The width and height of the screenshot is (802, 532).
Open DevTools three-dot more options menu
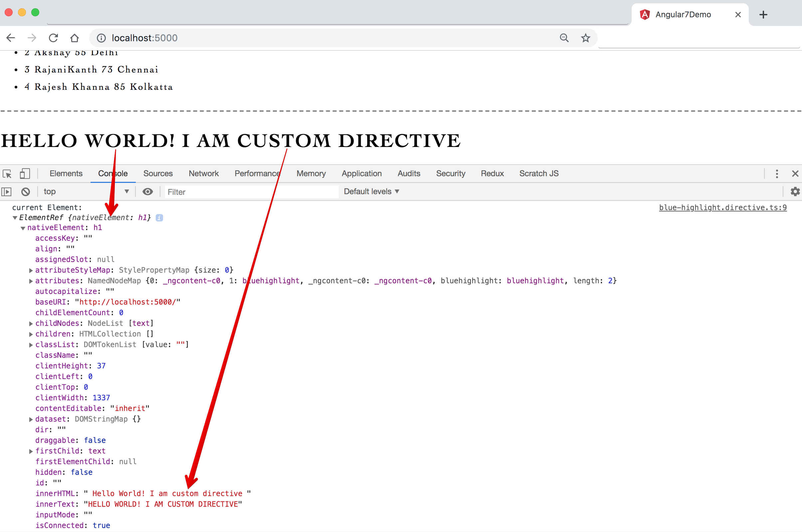777,174
